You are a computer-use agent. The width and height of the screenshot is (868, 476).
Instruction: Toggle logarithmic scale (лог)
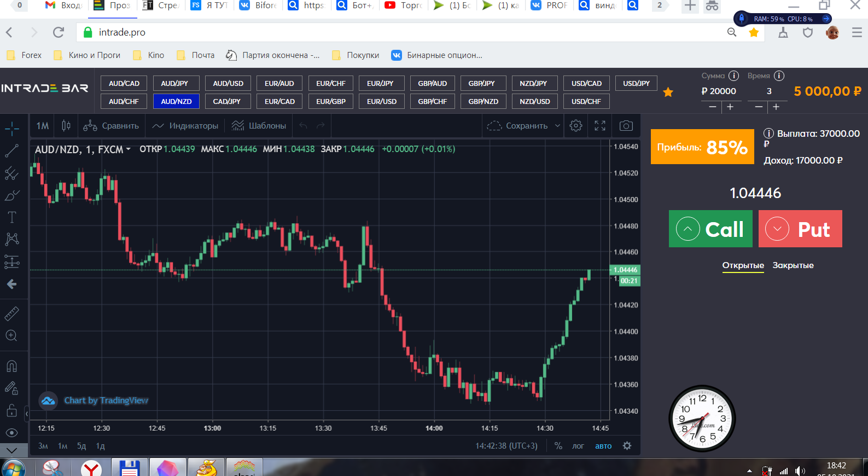pos(578,446)
